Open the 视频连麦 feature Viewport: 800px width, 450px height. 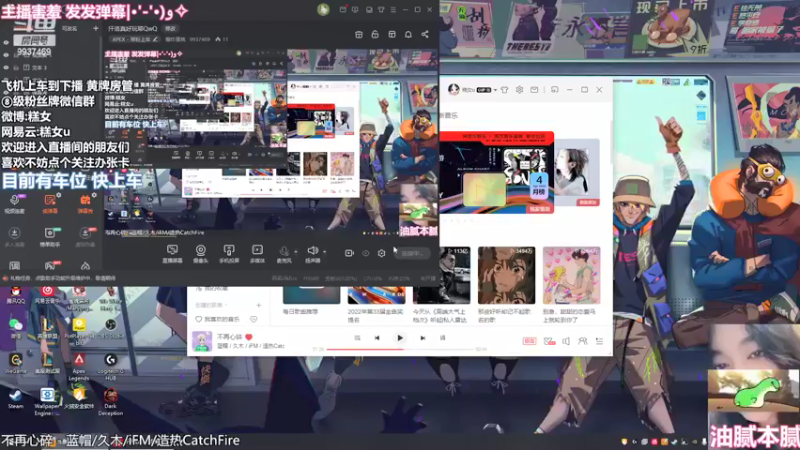(x=15, y=204)
